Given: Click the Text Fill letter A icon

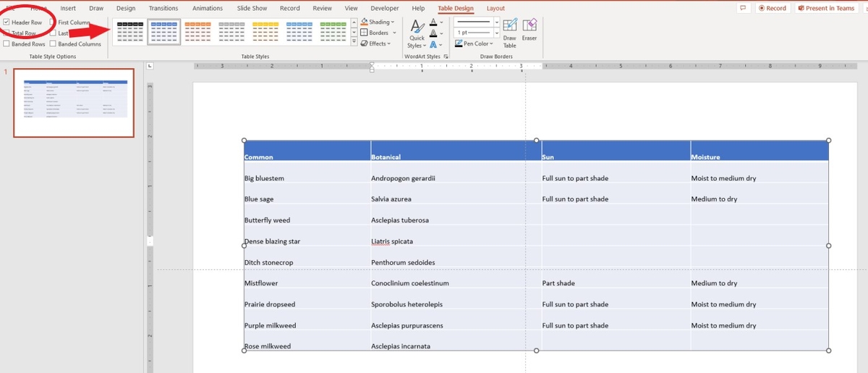Looking at the screenshot, I should [x=433, y=22].
